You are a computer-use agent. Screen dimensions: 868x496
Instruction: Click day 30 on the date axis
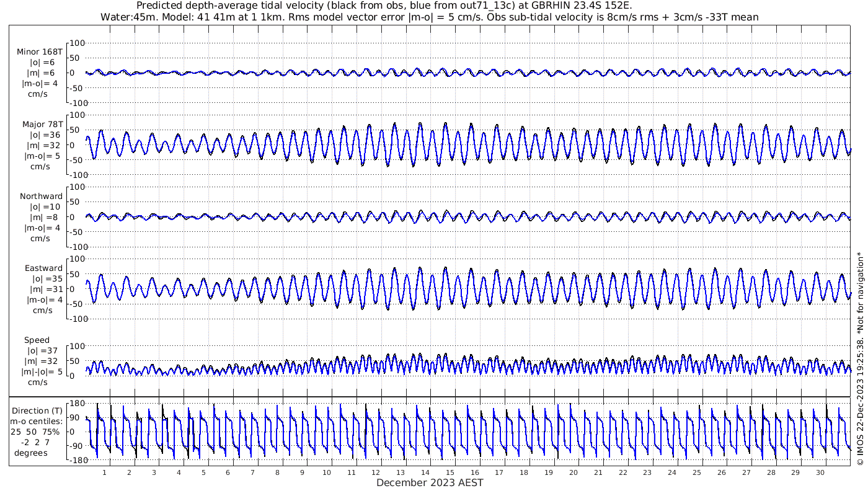[x=820, y=472]
